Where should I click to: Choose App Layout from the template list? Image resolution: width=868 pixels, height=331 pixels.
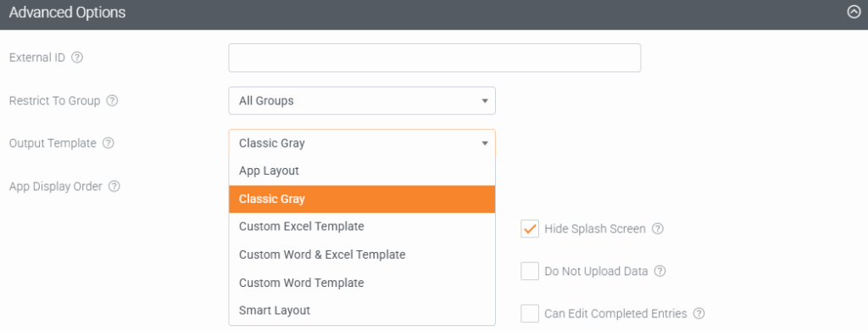tap(362, 171)
